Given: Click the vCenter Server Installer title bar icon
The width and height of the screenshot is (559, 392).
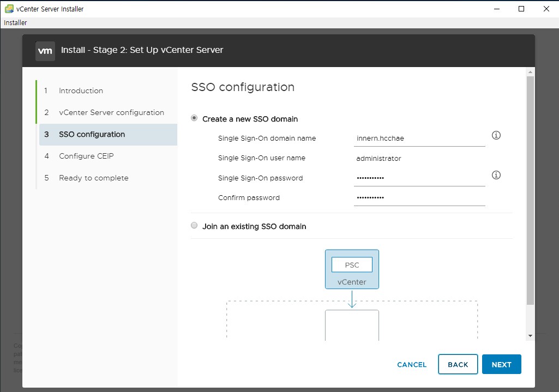Looking at the screenshot, I should (x=9, y=9).
